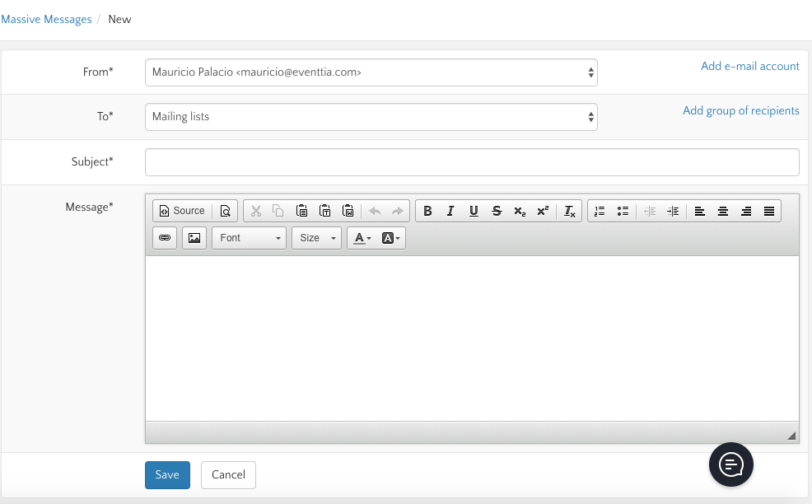
Task: Toggle underline formatting
Action: 474,211
